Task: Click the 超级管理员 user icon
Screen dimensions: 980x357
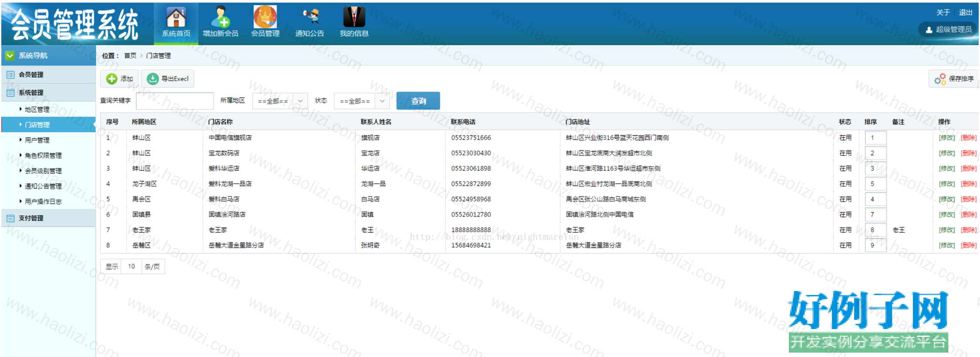Action: [929, 30]
